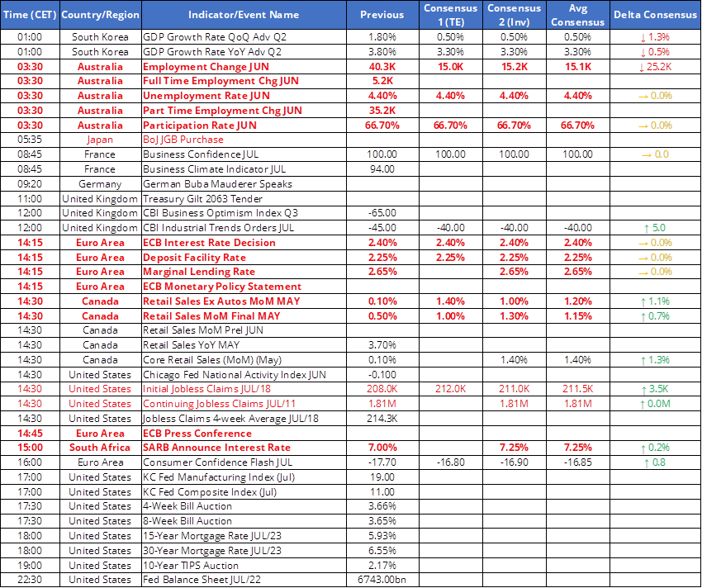702x588 pixels.
Task: Select the Consensus 2 (Inv) header
Action: (x=514, y=15)
